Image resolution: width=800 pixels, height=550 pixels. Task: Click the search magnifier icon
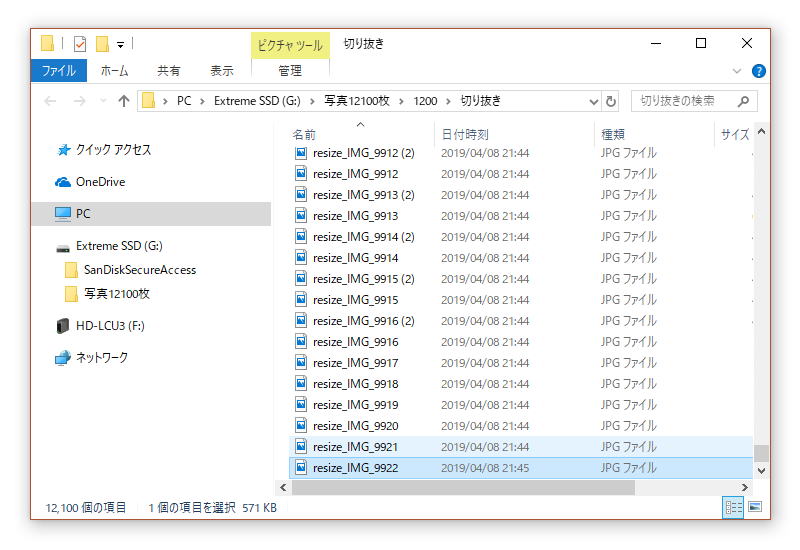click(x=743, y=101)
